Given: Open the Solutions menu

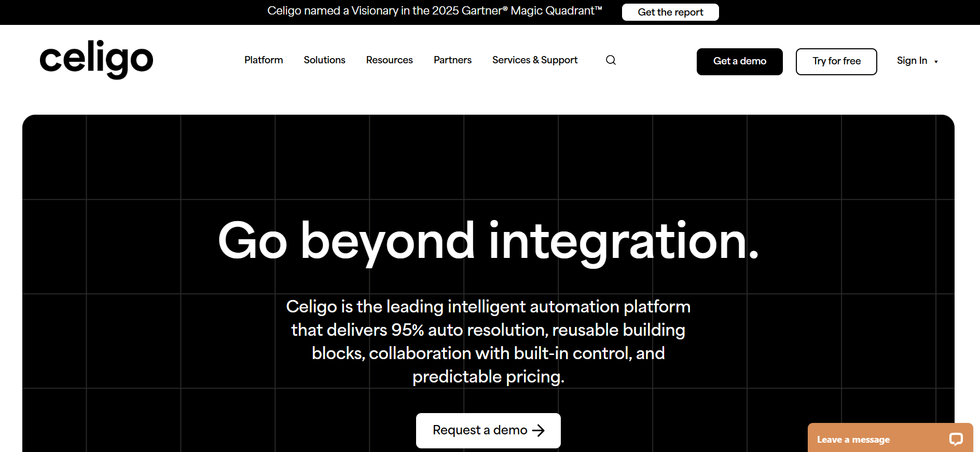Looking at the screenshot, I should pos(324,60).
